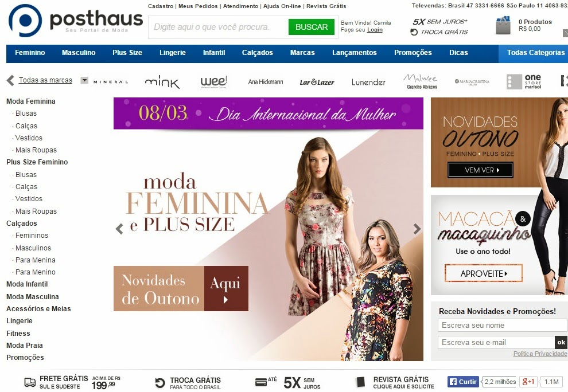Focus the search input field
The width and height of the screenshot is (568, 392).
click(x=218, y=27)
